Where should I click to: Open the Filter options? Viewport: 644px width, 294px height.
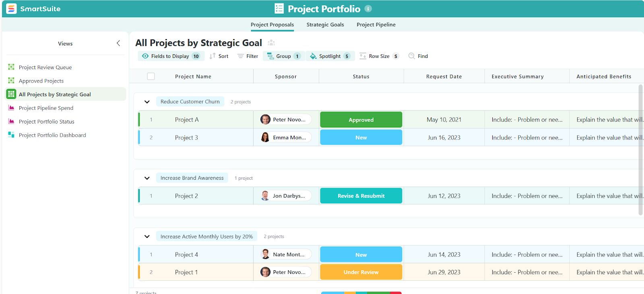(x=248, y=56)
